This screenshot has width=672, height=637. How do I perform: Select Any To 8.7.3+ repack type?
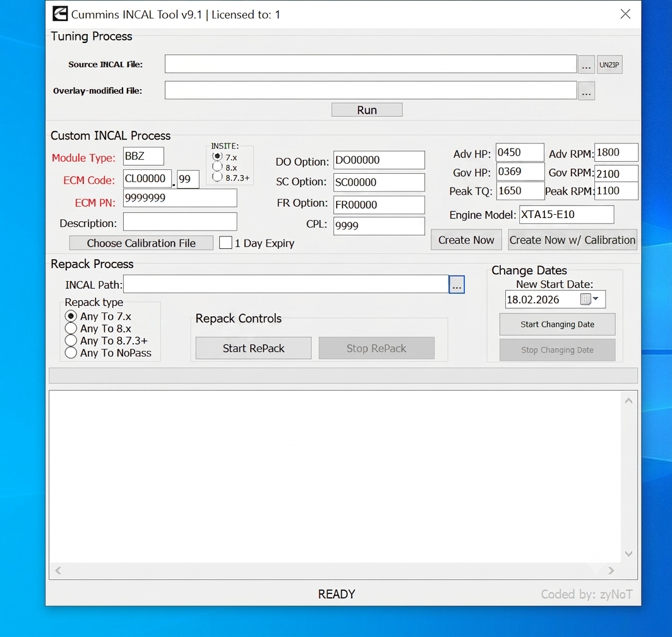pos(71,341)
